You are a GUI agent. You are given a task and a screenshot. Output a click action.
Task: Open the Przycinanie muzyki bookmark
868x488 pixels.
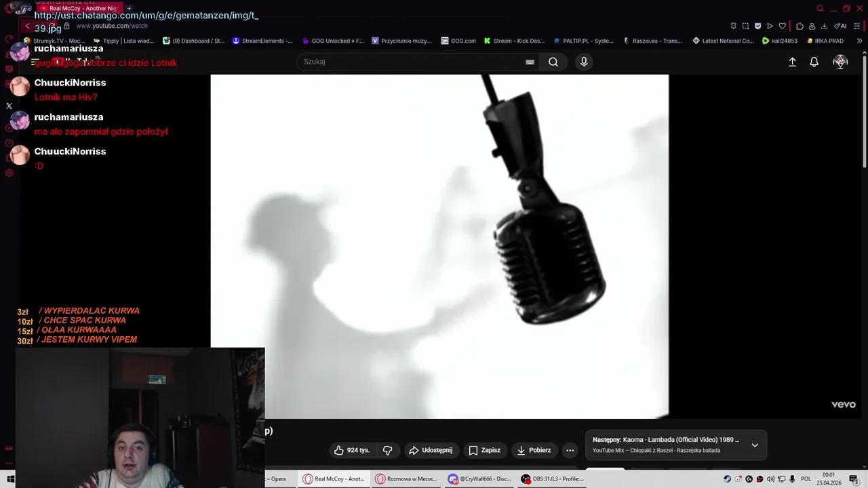tap(401, 41)
